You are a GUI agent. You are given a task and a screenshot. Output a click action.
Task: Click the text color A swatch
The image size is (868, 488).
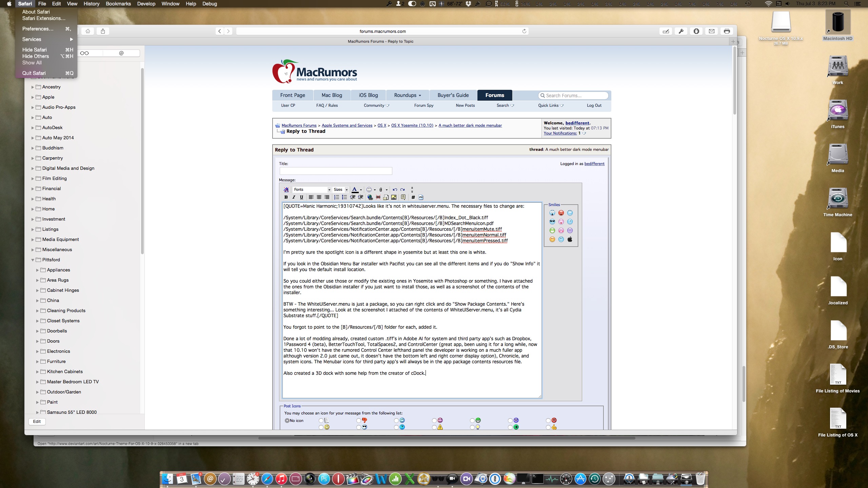coord(355,190)
